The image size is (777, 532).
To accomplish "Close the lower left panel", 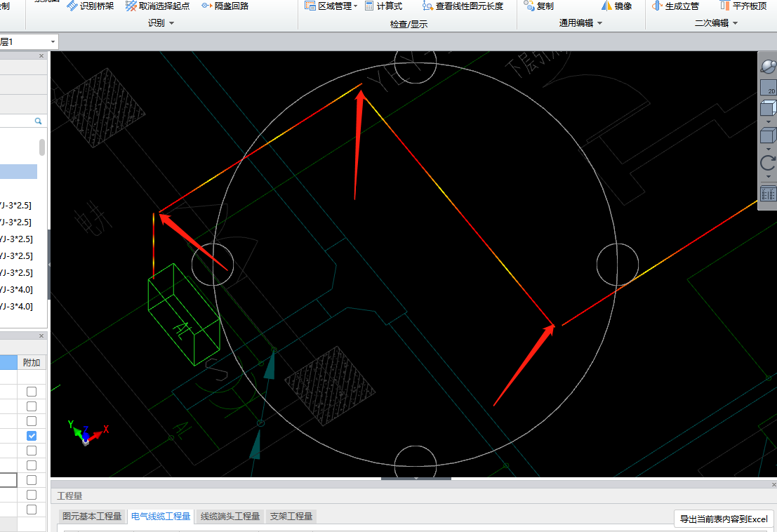I will 41,336.
